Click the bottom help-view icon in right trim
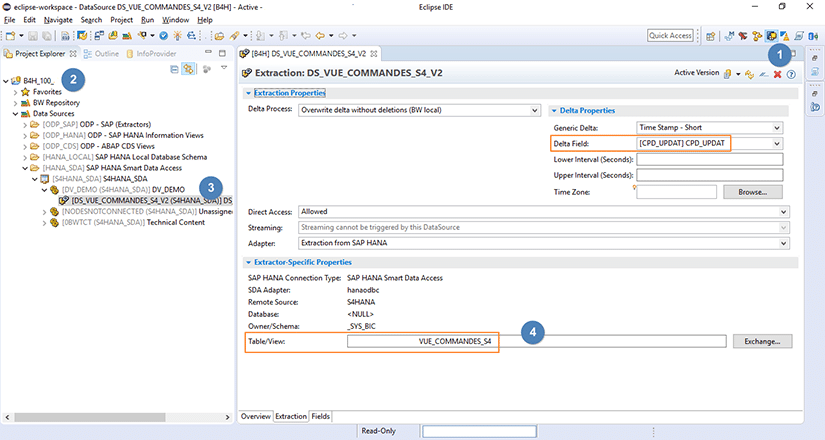This screenshot has width=825, height=440. (815, 107)
